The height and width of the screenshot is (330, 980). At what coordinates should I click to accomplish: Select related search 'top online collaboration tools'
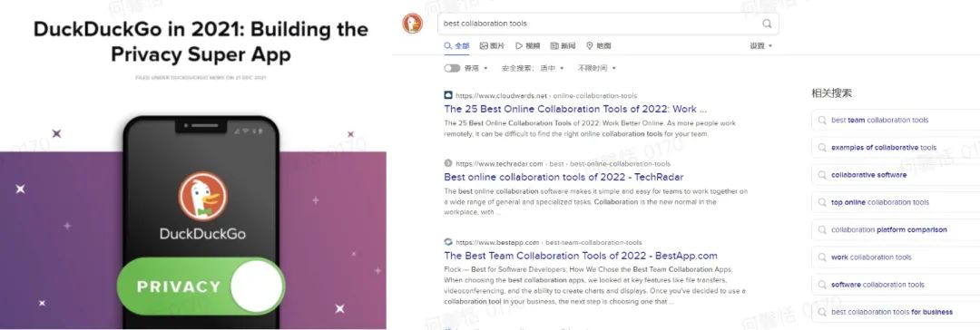coord(896,202)
